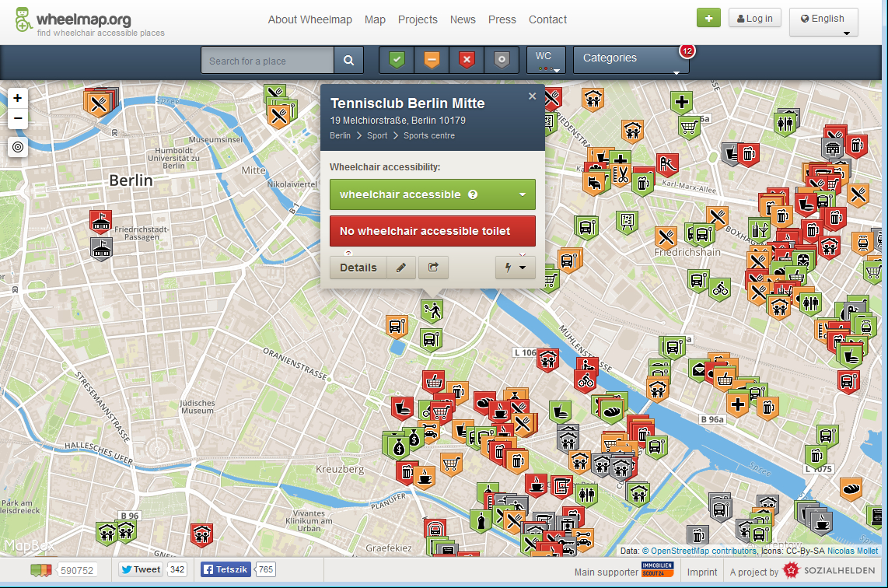Zoom out of the map

18,118
